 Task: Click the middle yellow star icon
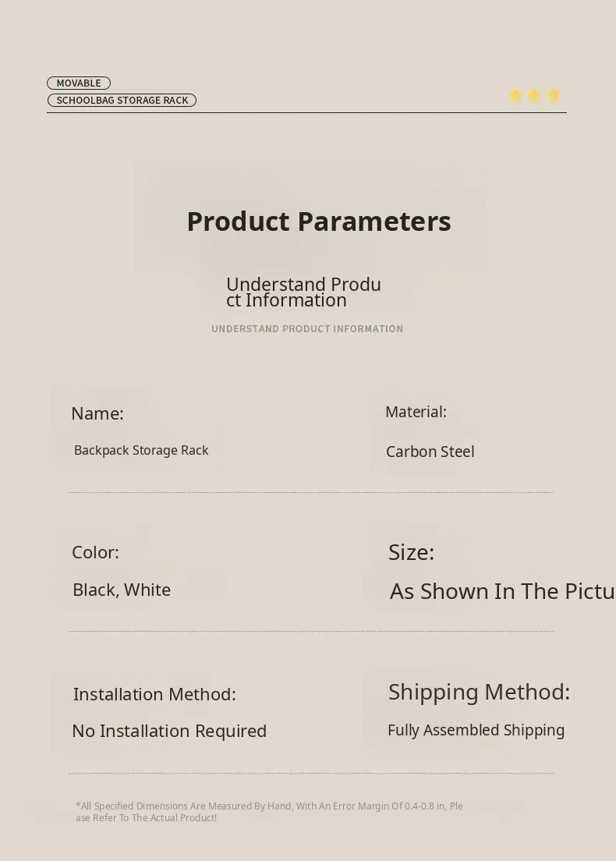pyautogui.click(x=534, y=95)
